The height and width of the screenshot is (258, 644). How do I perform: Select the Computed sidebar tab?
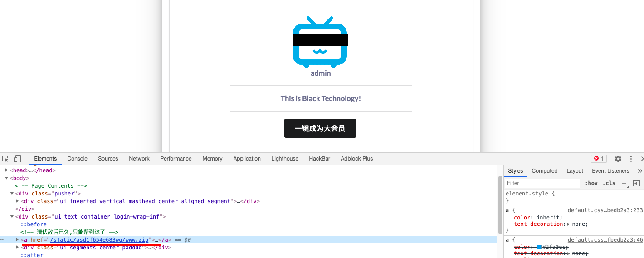pos(545,171)
